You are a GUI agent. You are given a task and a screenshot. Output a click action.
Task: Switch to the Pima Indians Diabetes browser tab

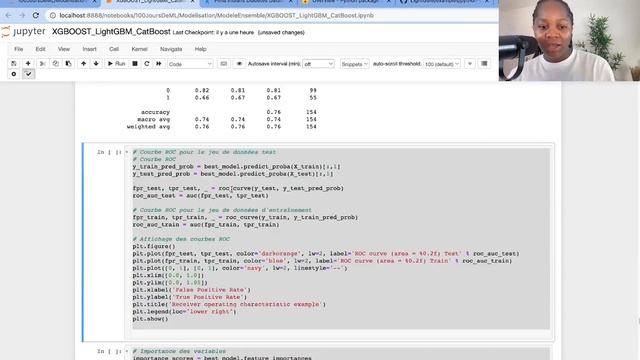click(x=248, y=2)
